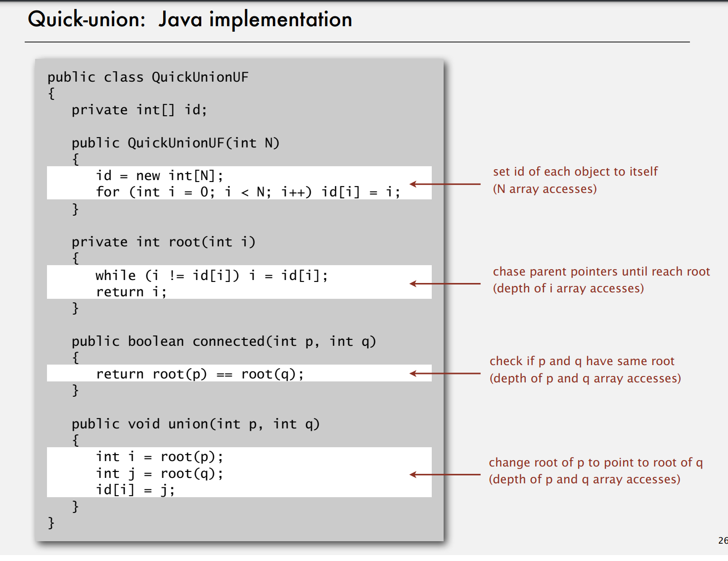
Task: Click the 'return i;' statement
Action: tap(132, 292)
